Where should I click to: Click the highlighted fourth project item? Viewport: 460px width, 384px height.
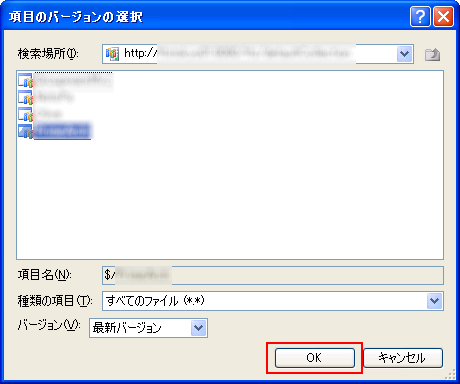pos(55,131)
